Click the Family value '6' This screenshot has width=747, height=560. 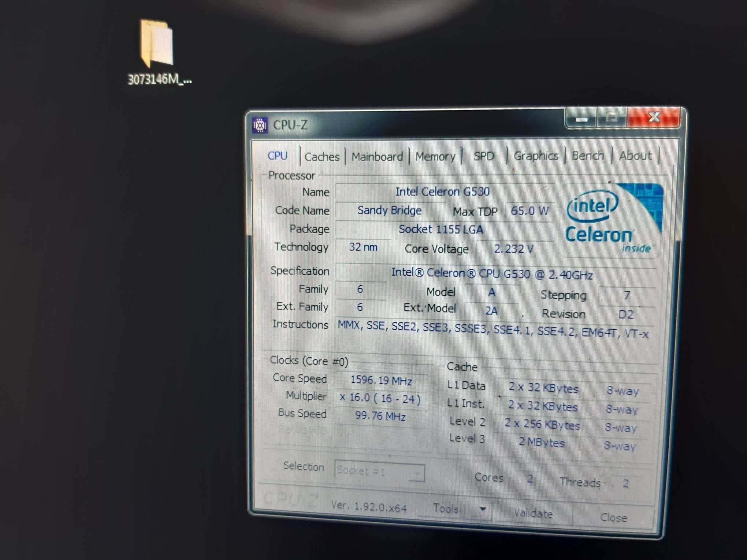pyautogui.click(x=360, y=289)
